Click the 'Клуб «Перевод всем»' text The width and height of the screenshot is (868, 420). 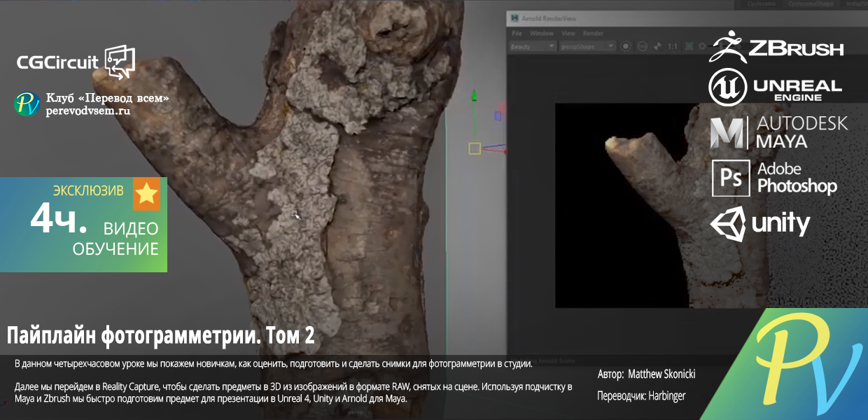[x=107, y=98]
